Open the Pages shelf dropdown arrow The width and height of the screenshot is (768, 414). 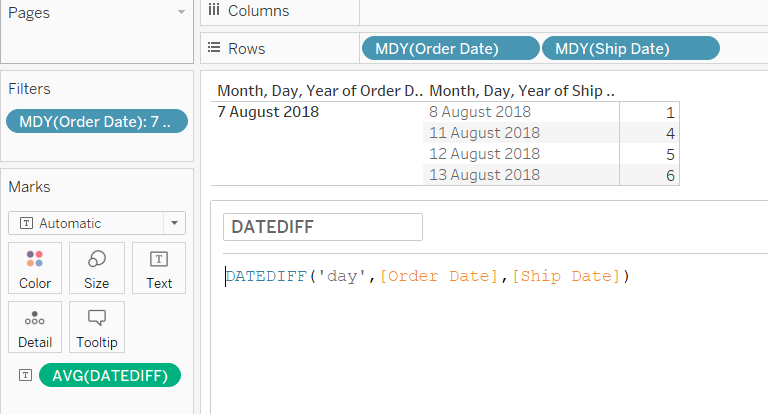point(181,12)
